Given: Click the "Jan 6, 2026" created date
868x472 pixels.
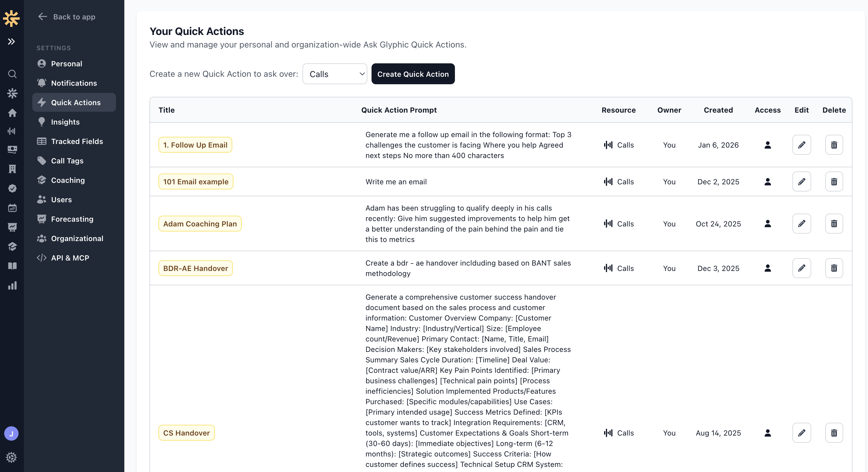Looking at the screenshot, I should (718, 145).
